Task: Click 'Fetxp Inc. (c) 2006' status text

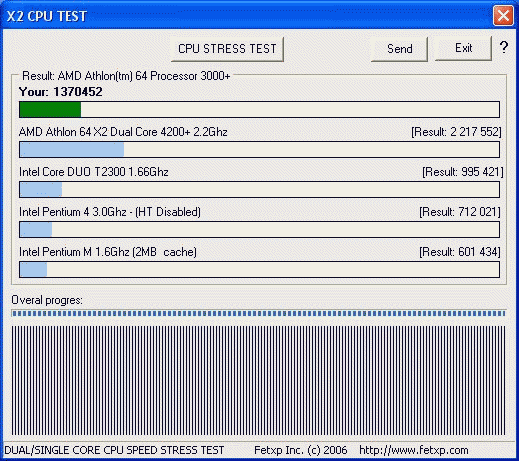Action: coord(301,450)
